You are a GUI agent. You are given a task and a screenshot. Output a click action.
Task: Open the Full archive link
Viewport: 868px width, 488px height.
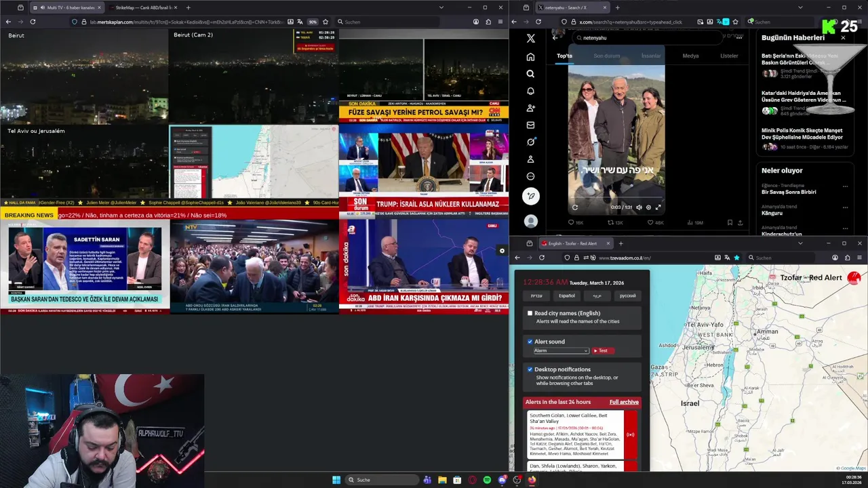click(624, 402)
